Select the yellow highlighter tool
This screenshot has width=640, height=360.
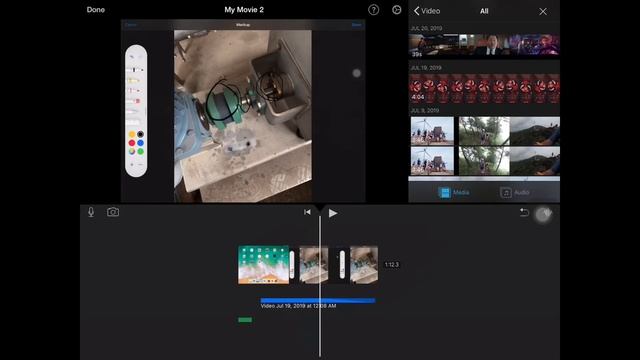[x=133, y=80]
